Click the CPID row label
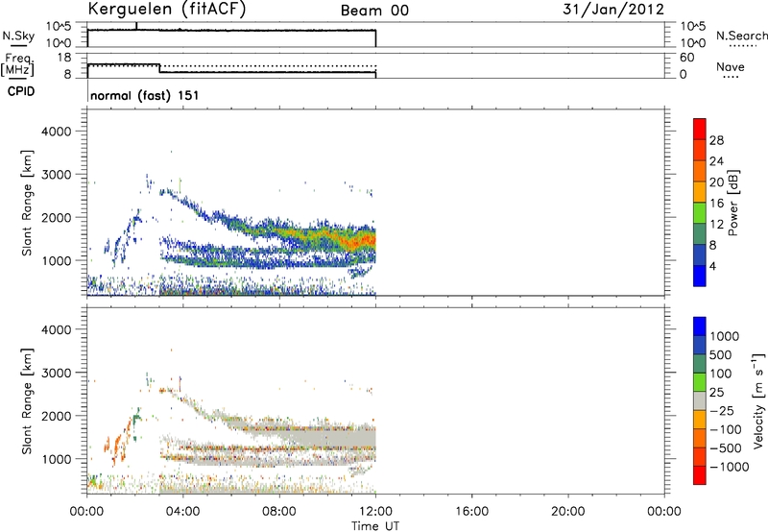Screen dimensions: 768x532 pyautogui.click(x=21, y=91)
